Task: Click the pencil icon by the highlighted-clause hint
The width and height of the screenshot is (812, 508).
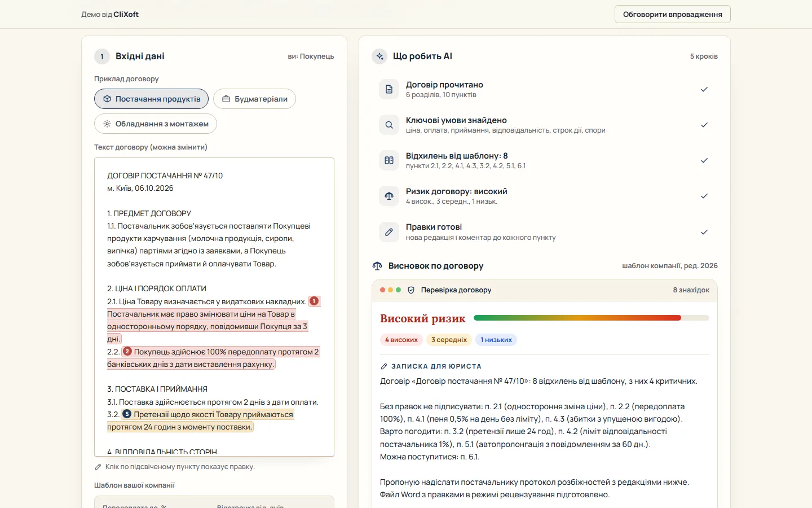Action: tap(98, 467)
